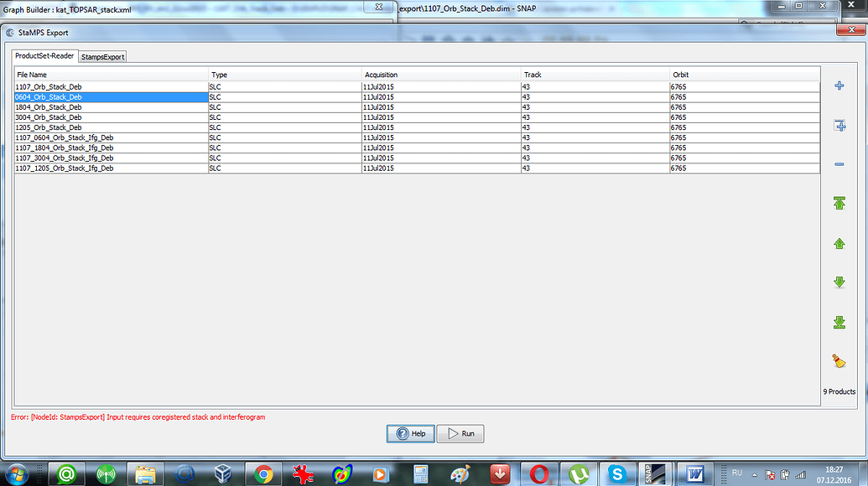The height and width of the screenshot is (486, 868).
Task: Select row 1804_Orb_Stack_Deb
Action: point(417,107)
